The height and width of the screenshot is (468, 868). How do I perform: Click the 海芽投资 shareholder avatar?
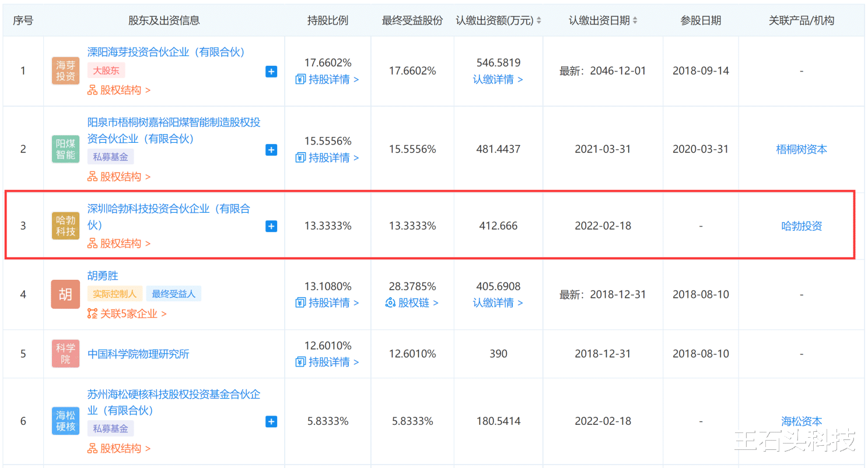[65, 71]
